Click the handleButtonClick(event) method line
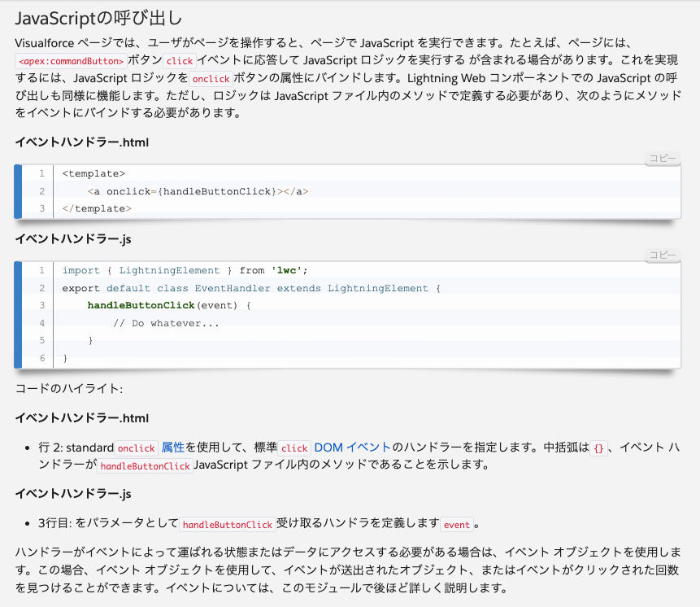This screenshot has width=700, height=607. point(169,305)
